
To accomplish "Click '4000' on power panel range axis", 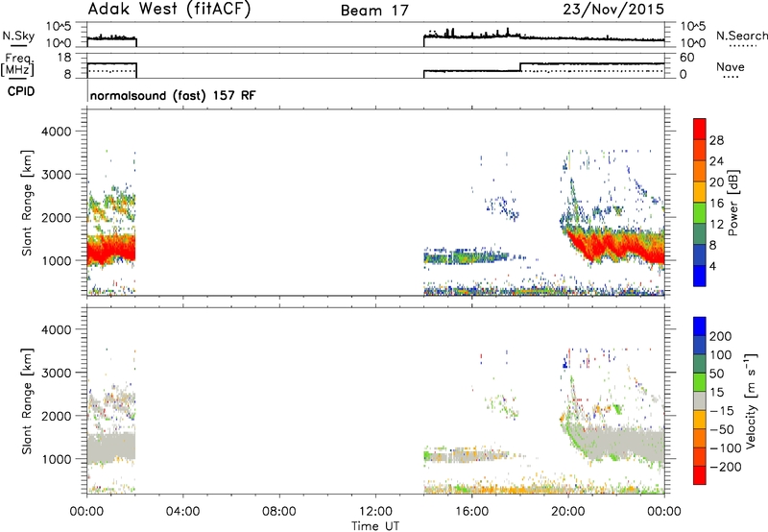I will 56,132.
